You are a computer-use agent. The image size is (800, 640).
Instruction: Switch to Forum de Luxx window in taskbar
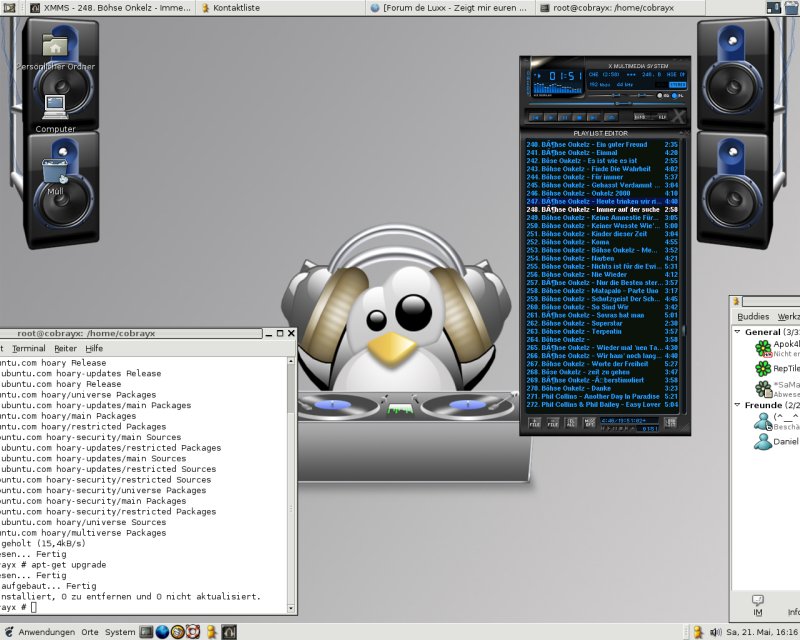(451, 8)
